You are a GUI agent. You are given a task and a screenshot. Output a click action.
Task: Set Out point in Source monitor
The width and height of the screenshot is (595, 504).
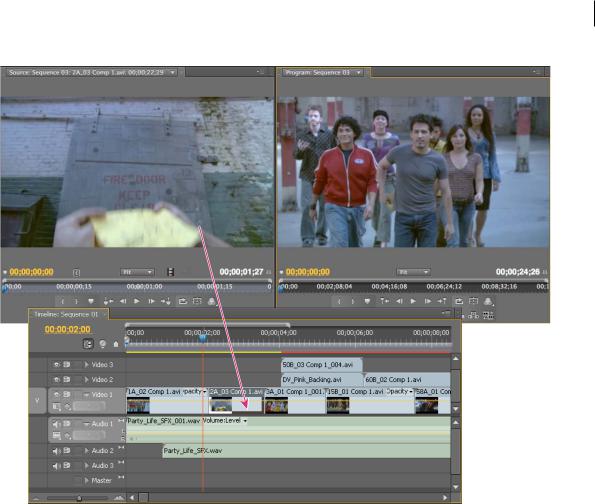(x=76, y=301)
